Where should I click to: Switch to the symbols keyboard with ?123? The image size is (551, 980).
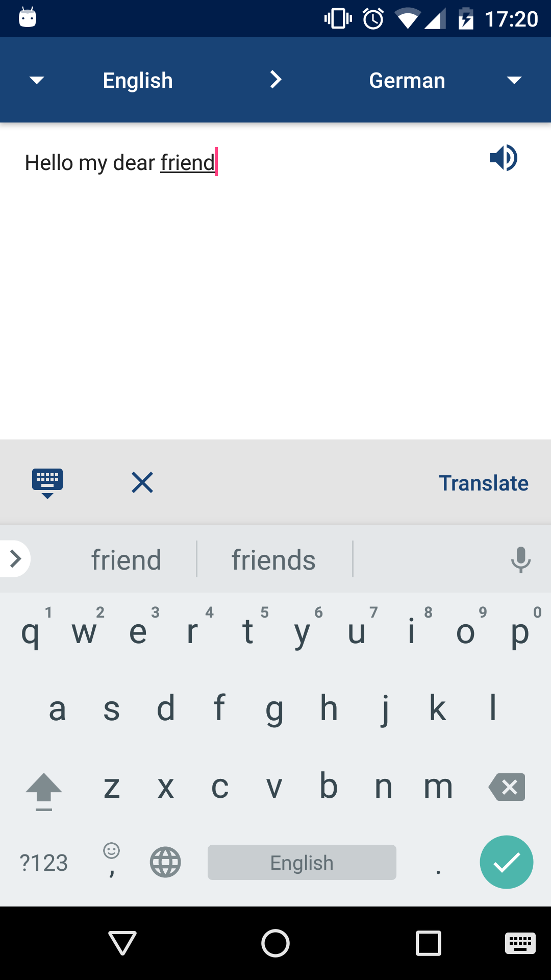pyautogui.click(x=44, y=863)
